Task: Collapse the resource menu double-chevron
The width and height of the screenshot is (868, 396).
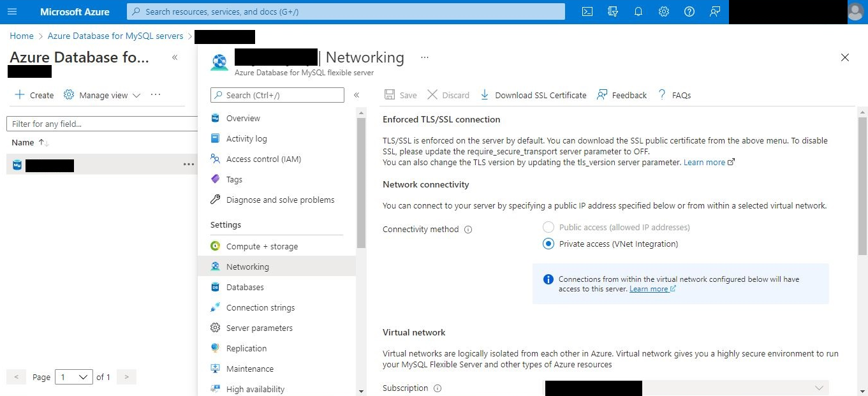Action: pyautogui.click(x=357, y=95)
